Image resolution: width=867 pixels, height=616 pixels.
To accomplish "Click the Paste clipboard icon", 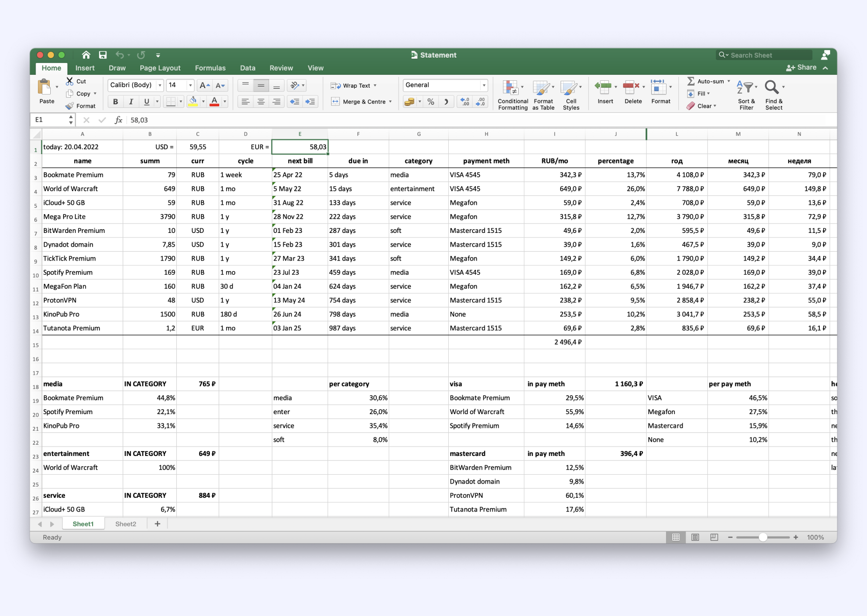I will pyautogui.click(x=45, y=87).
